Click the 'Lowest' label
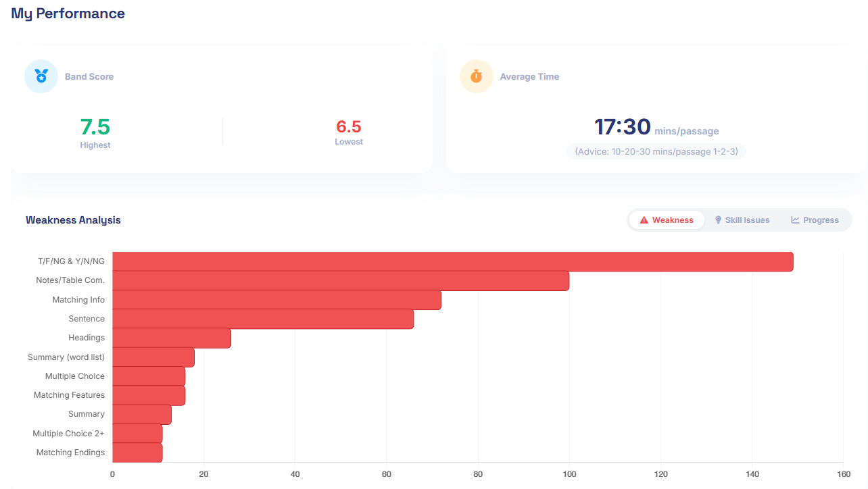 pos(349,142)
